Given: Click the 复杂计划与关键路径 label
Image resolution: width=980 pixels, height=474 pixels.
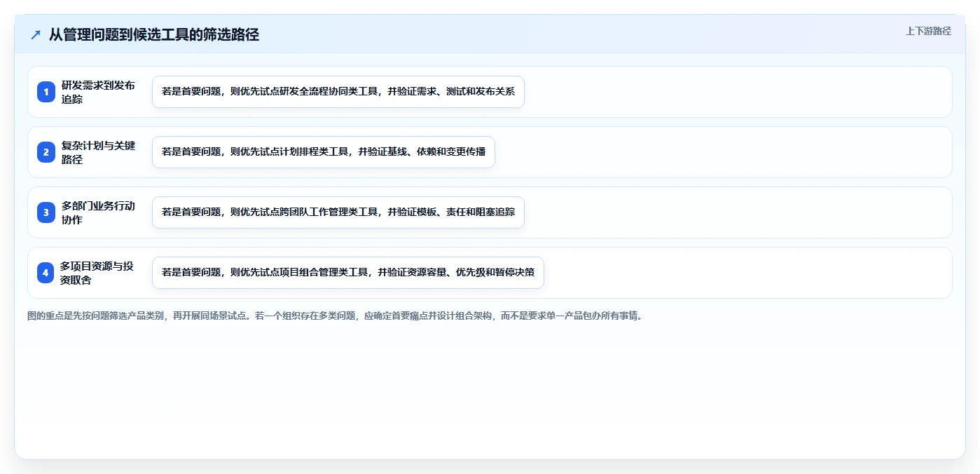Looking at the screenshot, I should click(98, 152).
